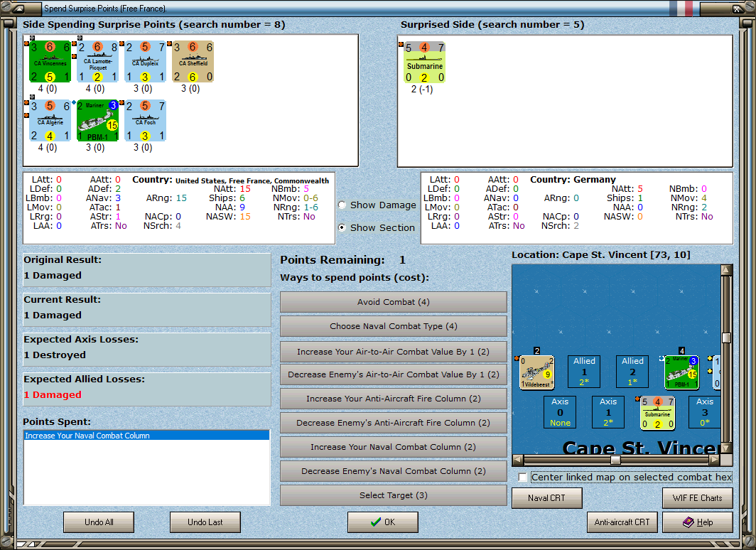The height and width of the screenshot is (550, 756).
Task: Select the CA Dupleix ship counter
Action: [146, 62]
